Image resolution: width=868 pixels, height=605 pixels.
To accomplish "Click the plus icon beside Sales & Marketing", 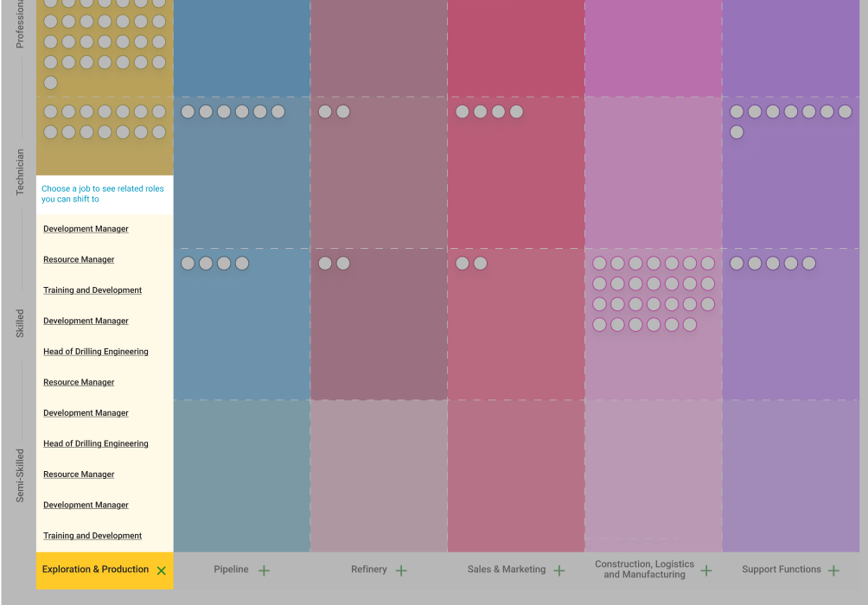I will pyautogui.click(x=559, y=570).
